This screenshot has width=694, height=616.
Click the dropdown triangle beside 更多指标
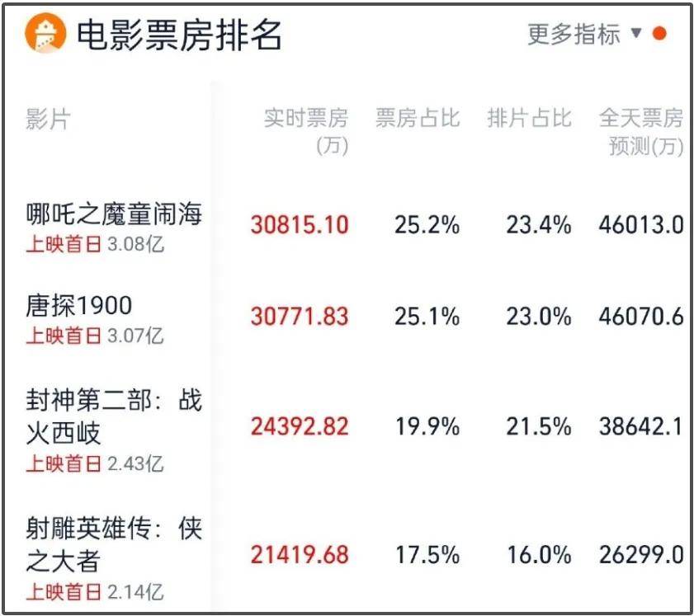636,33
